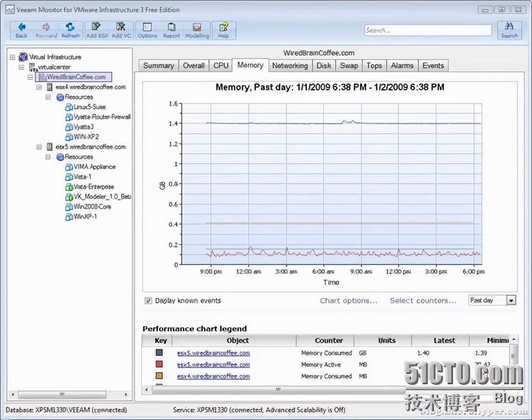532x420 pixels.
Task: Click the dark blue legend key swatch
Action: point(159,353)
